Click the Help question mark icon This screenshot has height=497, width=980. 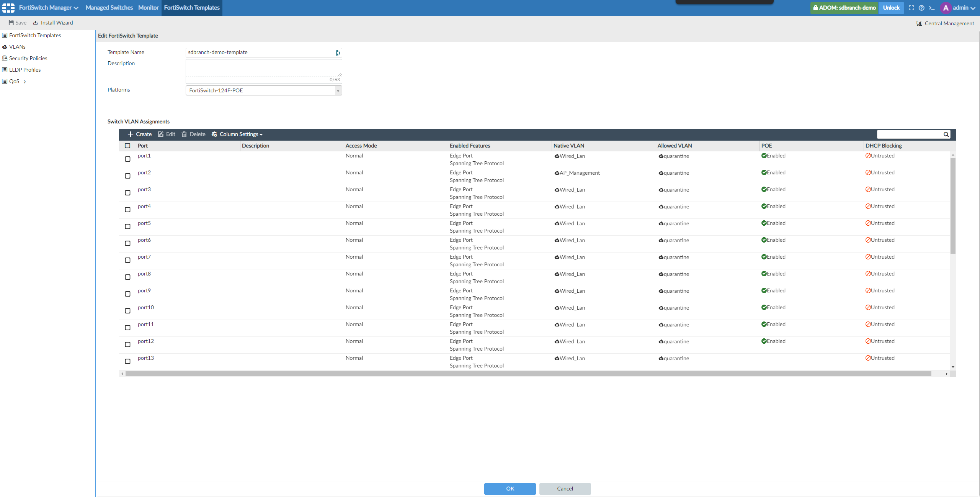click(x=922, y=8)
